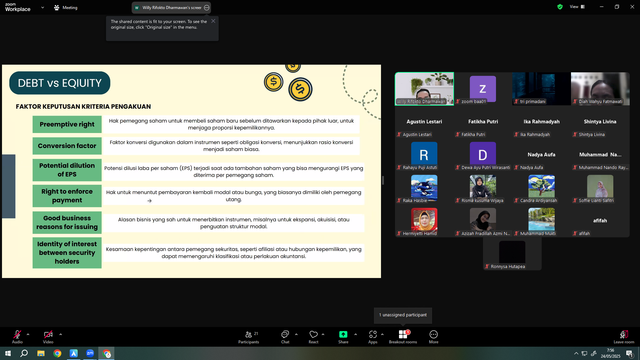Image resolution: width=640 pixels, height=360 pixels.
Task: Open the Meeting tab
Action: pos(66,7)
